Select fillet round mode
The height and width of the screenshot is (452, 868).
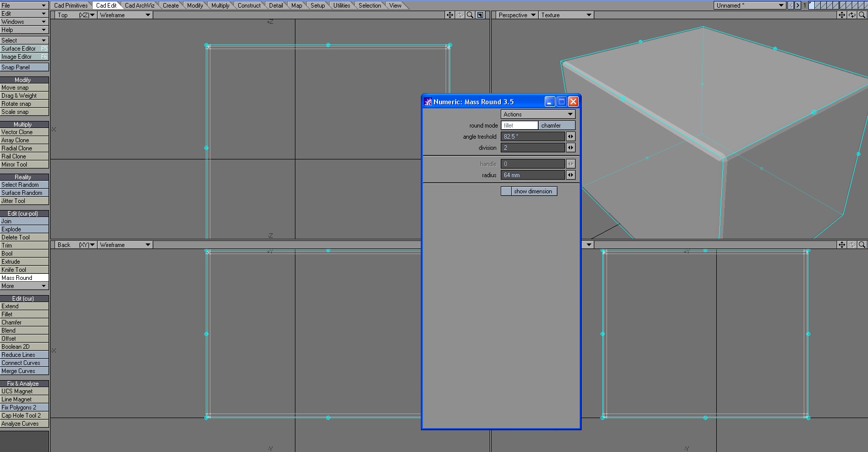pos(519,126)
